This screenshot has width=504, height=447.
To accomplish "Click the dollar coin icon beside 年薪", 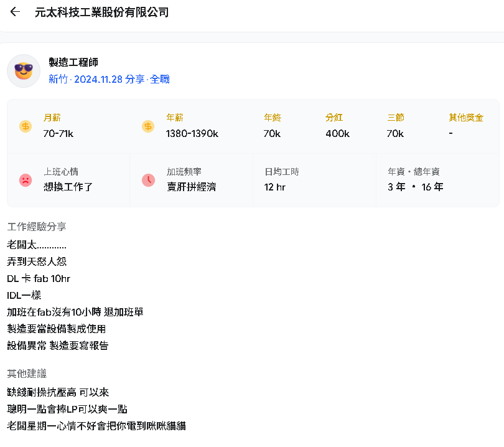I will tap(148, 126).
